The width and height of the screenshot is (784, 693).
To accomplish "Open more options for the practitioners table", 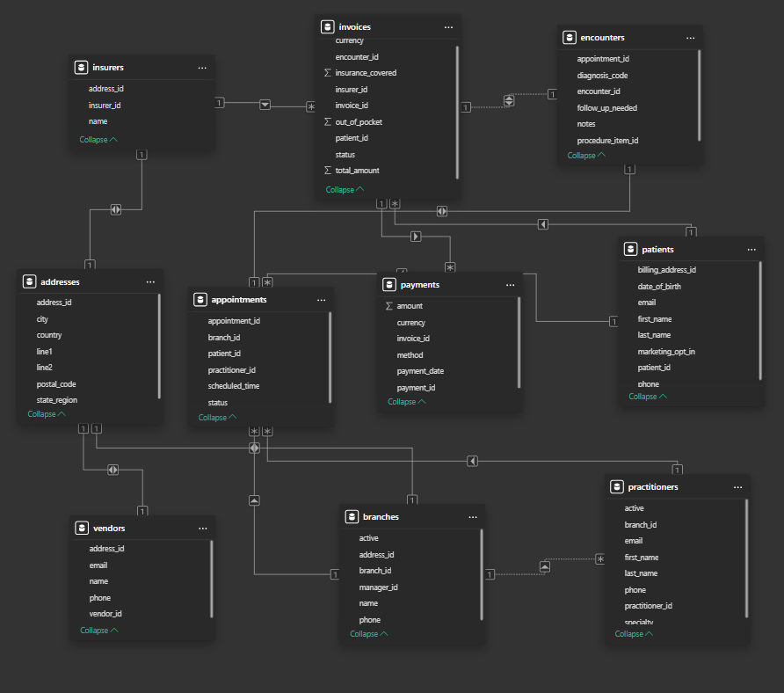I will point(737,487).
